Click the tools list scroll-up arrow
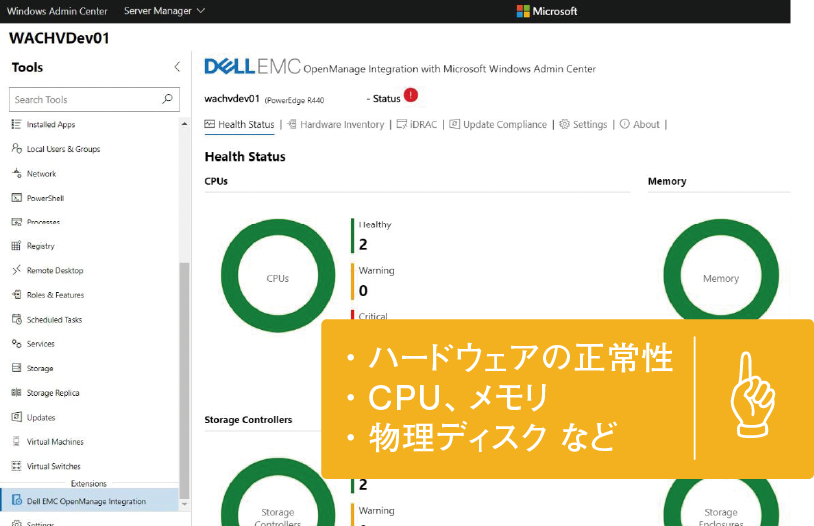Image resolution: width=814 pixels, height=526 pixels. tap(184, 124)
